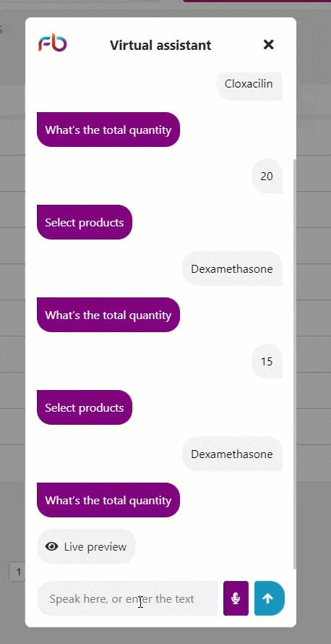Close the Virtual assistant dialog
This screenshot has height=644, width=331.
click(268, 44)
